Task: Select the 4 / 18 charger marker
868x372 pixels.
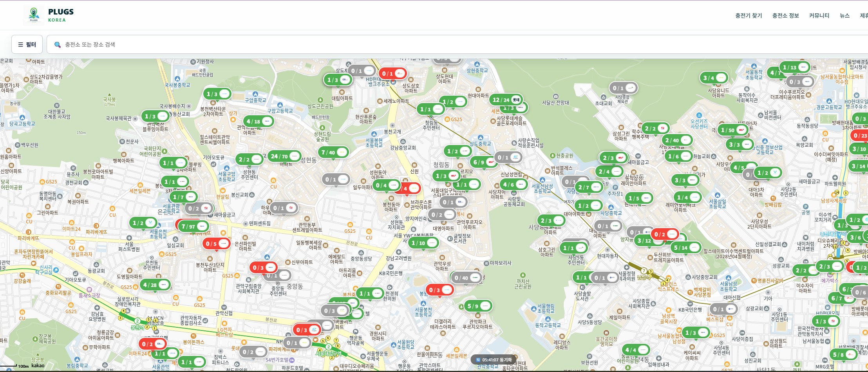Action: (x=258, y=121)
